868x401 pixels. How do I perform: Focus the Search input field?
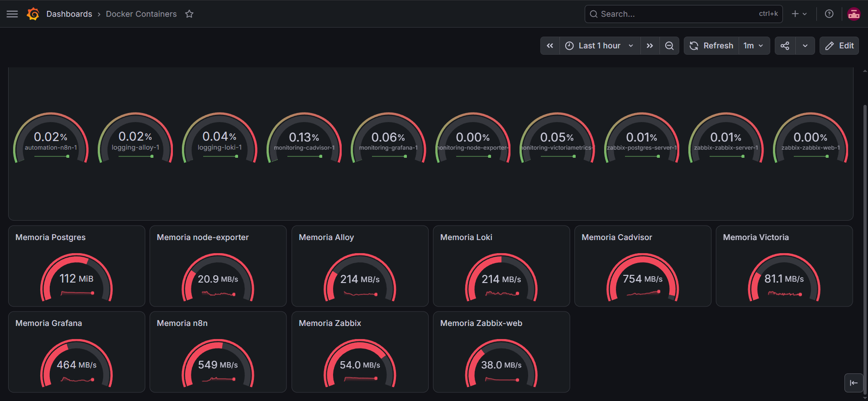click(683, 14)
